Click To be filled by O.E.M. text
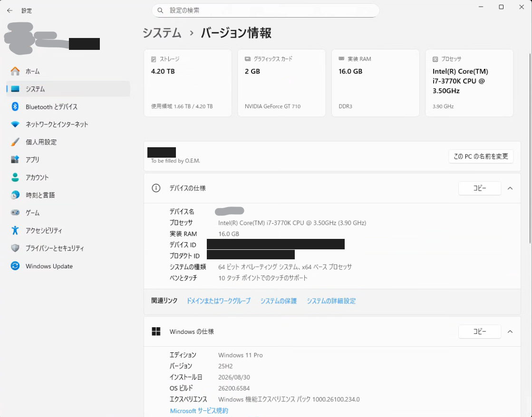Image resolution: width=532 pixels, height=417 pixels. [x=175, y=161]
